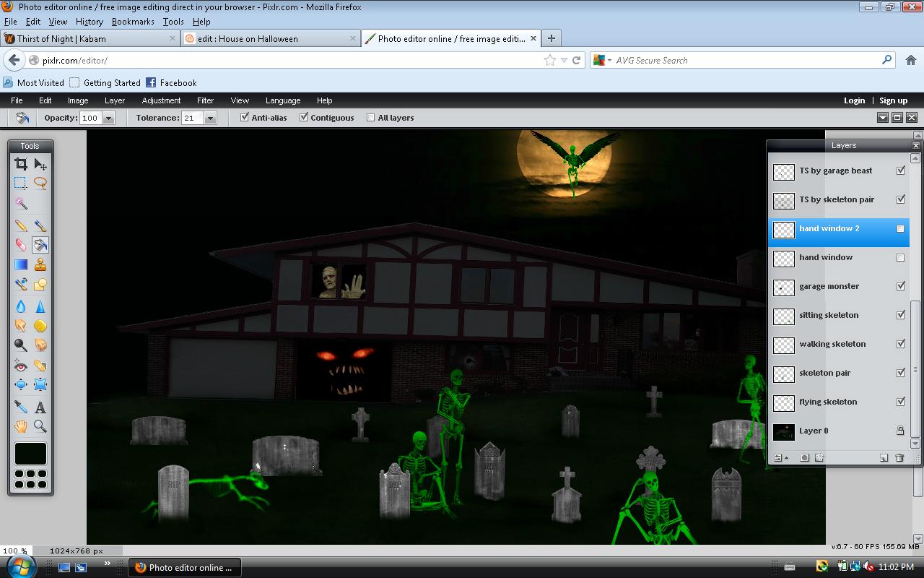Image resolution: width=924 pixels, height=578 pixels.
Task: Open the Opacity dropdown arrow
Action: 108,118
